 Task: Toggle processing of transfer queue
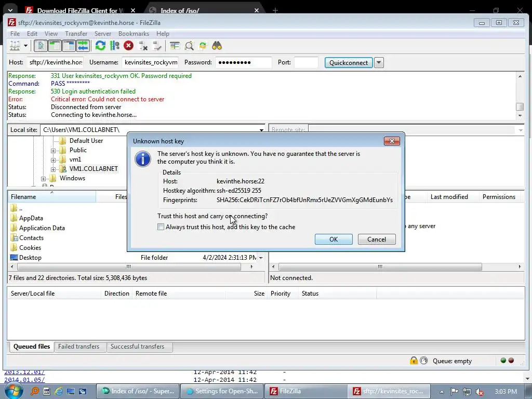pos(115,46)
